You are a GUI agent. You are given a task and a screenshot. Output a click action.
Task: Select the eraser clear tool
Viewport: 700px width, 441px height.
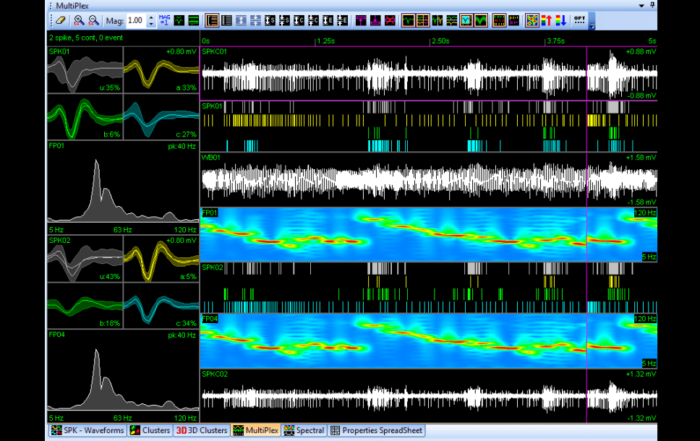(61, 21)
